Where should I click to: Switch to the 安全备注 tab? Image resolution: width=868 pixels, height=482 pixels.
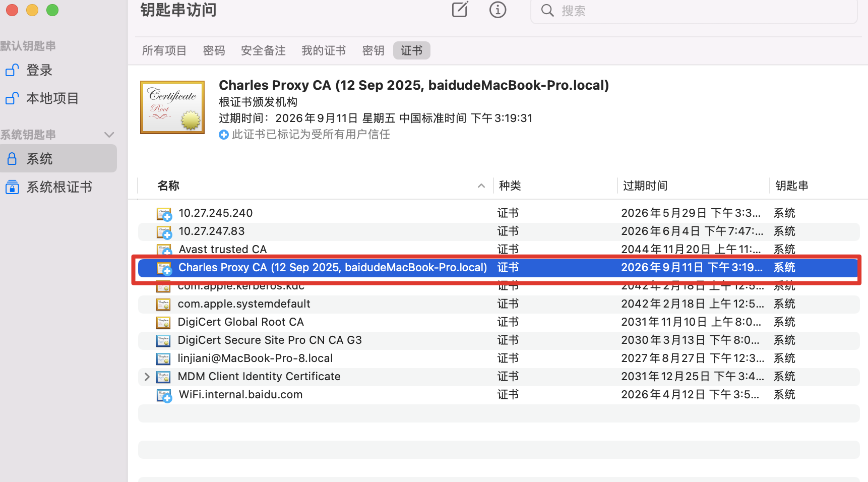[263, 50]
